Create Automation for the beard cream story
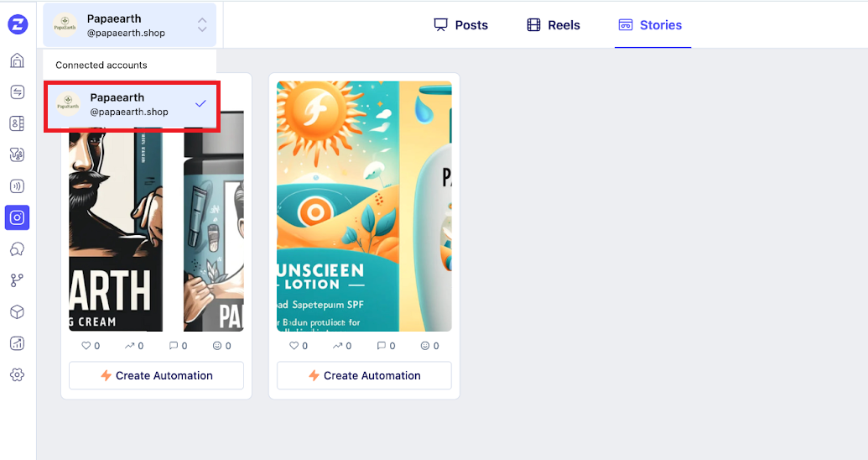Image resolution: width=868 pixels, height=460 pixels. pyautogui.click(x=156, y=376)
